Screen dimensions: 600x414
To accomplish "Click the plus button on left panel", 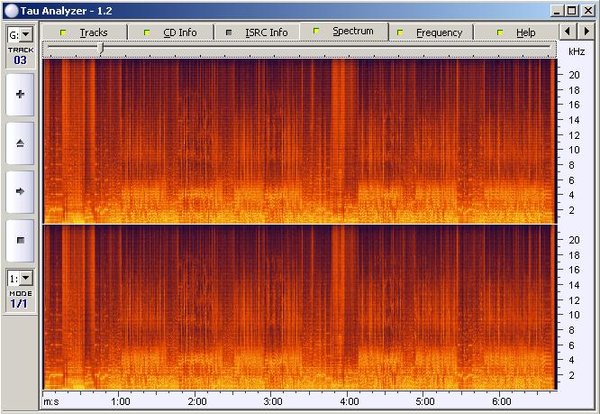I will 20,95.
